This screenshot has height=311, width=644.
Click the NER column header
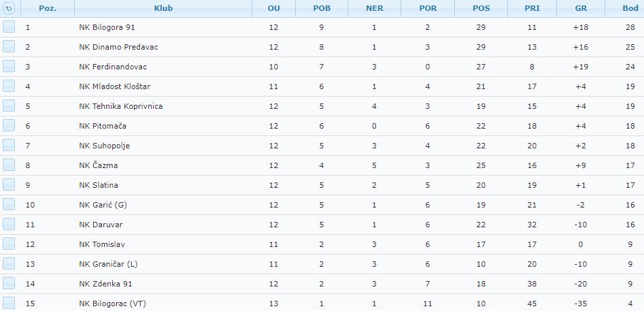click(374, 8)
